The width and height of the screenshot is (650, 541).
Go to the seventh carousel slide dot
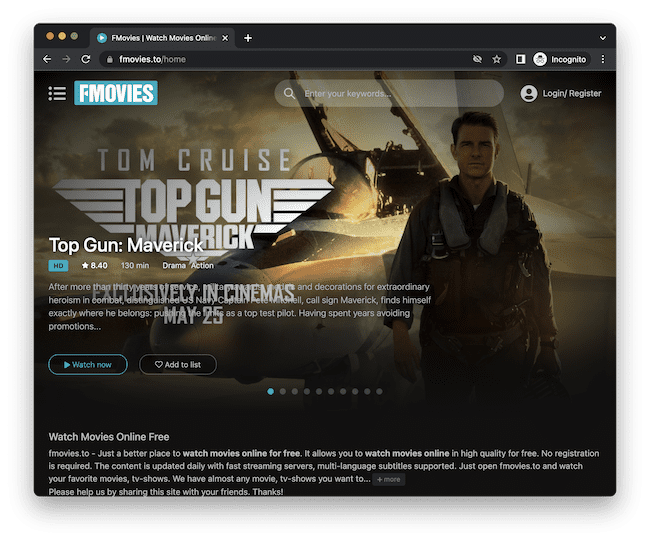tap(343, 391)
